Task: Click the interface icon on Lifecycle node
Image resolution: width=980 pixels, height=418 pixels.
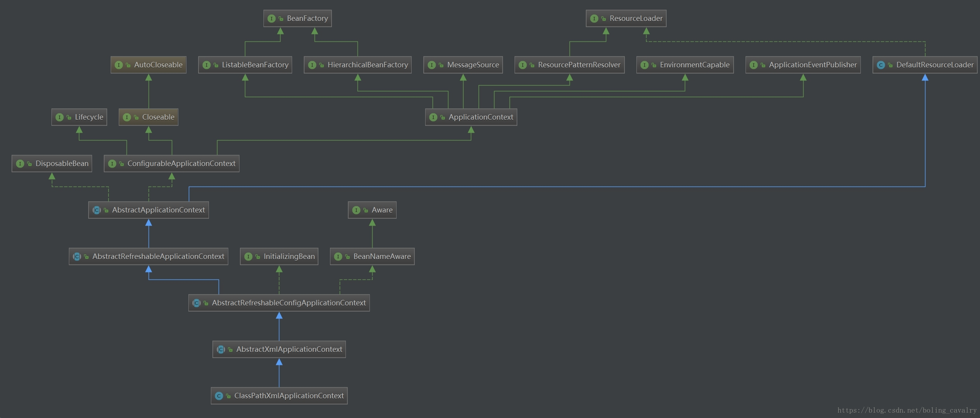Action: (60, 117)
